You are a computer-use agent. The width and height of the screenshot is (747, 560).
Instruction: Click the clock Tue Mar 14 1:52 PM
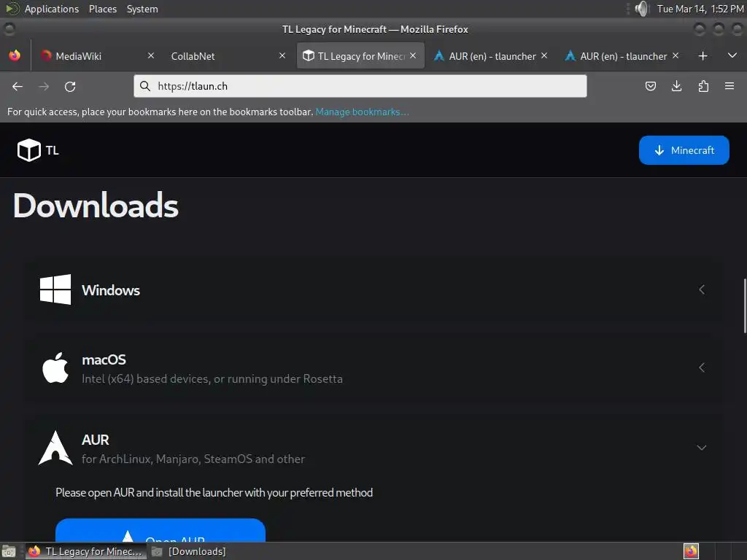click(700, 9)
